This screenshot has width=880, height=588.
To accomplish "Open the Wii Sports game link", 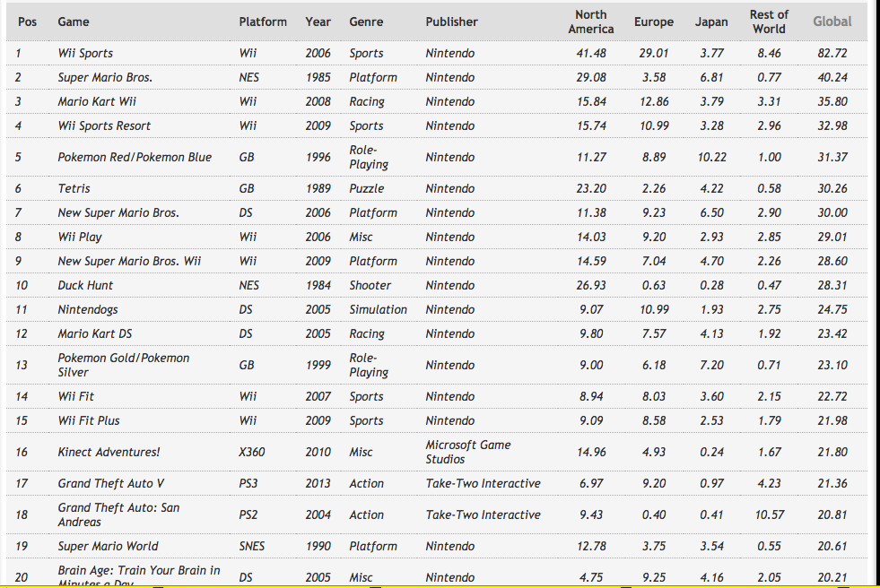I will (x=85, y=54).
